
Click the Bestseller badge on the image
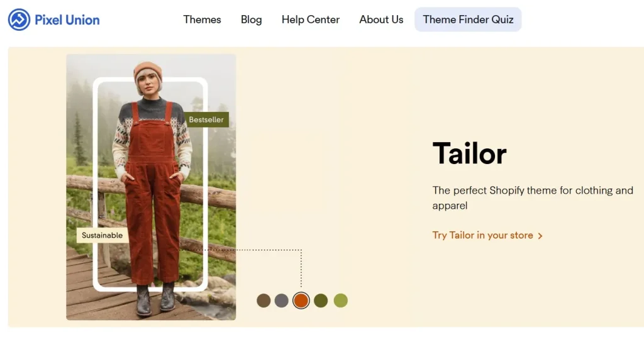click(x=206, y=119)
